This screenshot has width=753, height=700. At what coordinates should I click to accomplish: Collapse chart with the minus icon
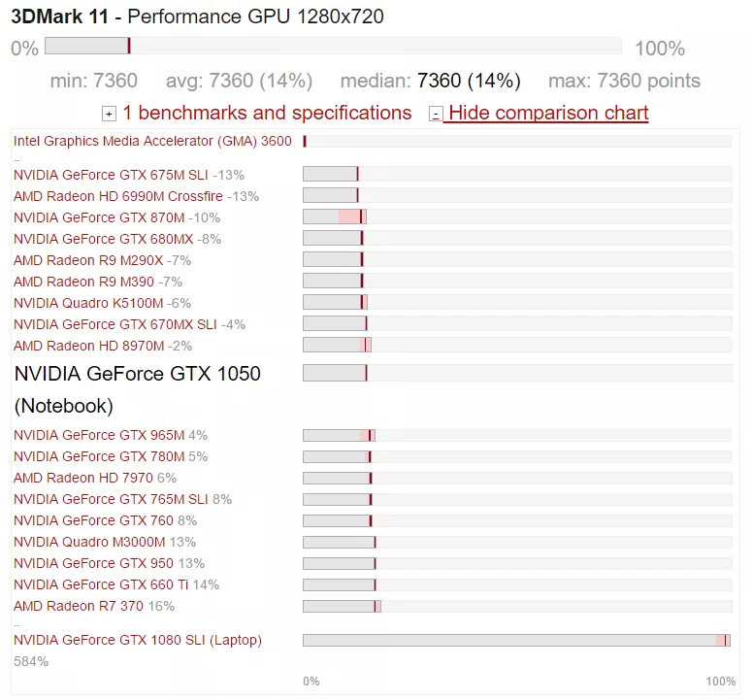[x=436, y=114]
